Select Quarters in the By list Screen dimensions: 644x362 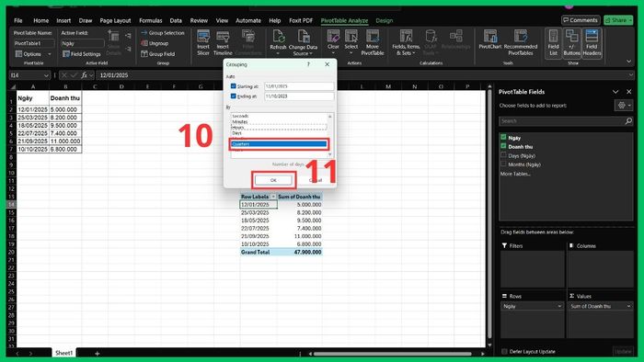(x=279, y=144)
